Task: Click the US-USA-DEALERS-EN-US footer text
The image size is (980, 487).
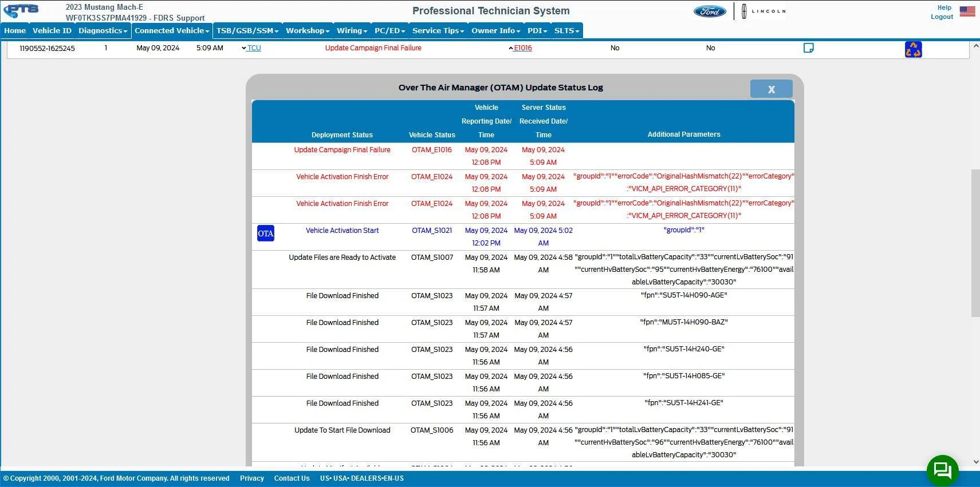Action: 362,478
